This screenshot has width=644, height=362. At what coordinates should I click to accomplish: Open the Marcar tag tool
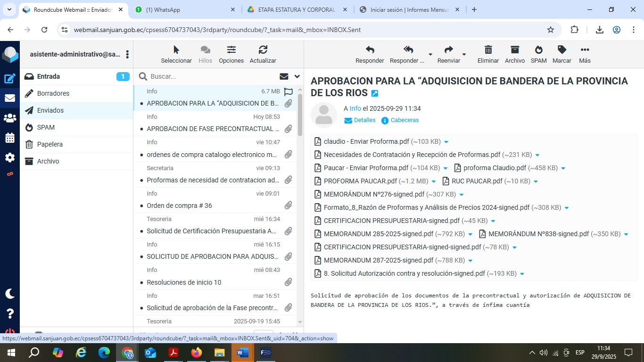(561, 50)
